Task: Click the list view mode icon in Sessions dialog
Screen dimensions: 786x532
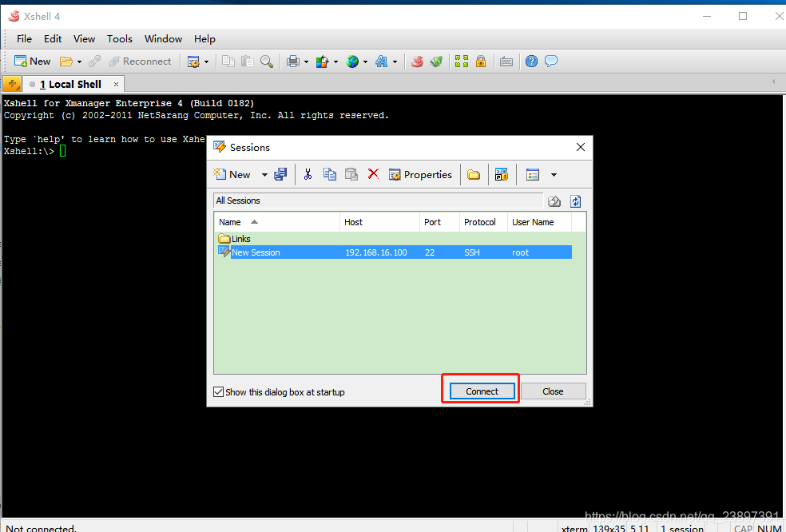Action: (x=532, y=174)
